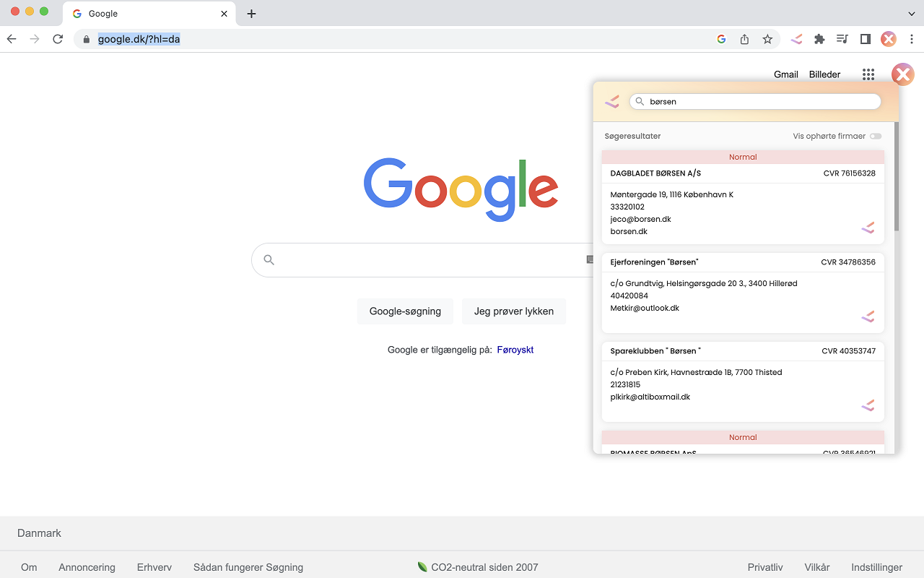Click the pink logo in the popup header
This screenshot has width=924, height=578.
pos(611,101)
